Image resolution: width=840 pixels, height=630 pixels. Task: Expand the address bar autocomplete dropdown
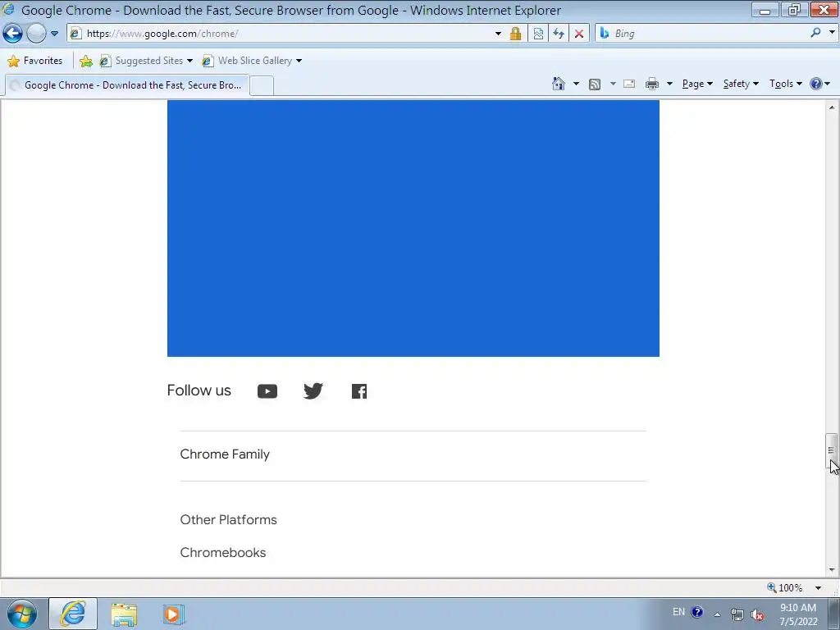tap(498, 33)
